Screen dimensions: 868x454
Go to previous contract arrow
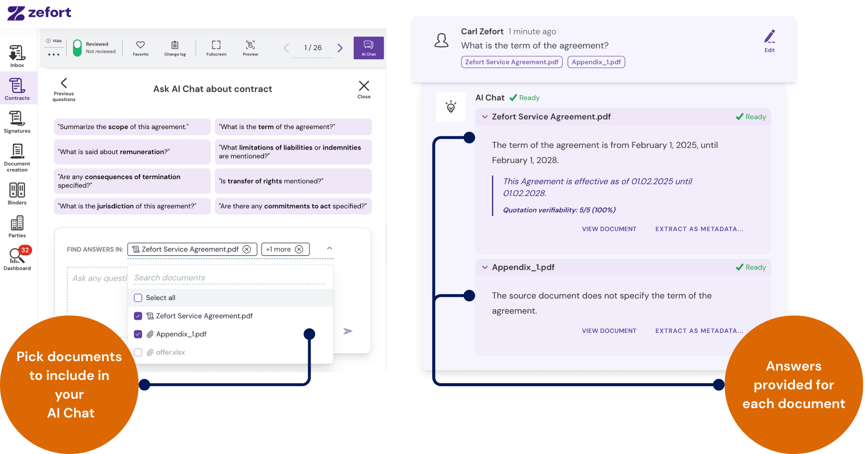[x=286, y=48]
